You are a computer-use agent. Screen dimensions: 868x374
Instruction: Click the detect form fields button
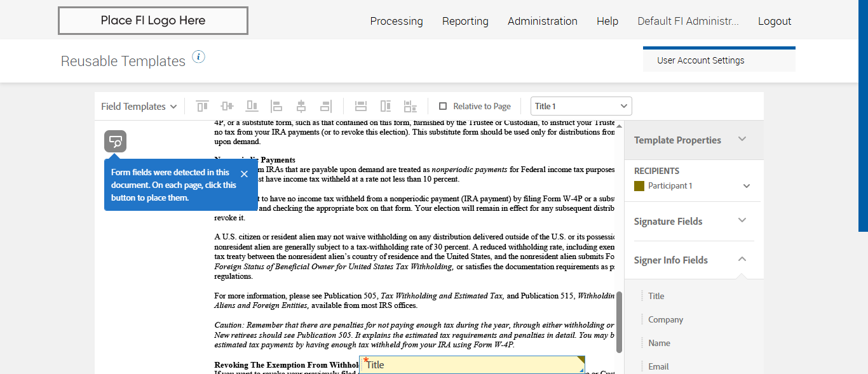(x=116, y=142)
